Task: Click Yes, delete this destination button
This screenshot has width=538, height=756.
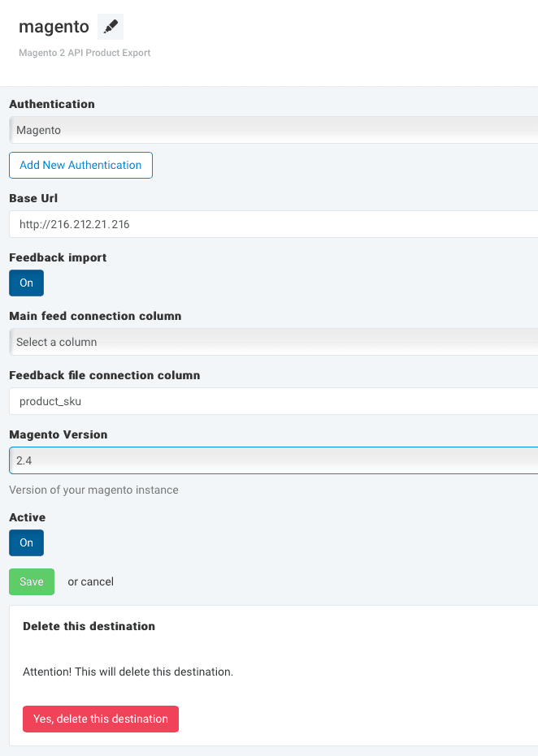Action: [101, 719]
